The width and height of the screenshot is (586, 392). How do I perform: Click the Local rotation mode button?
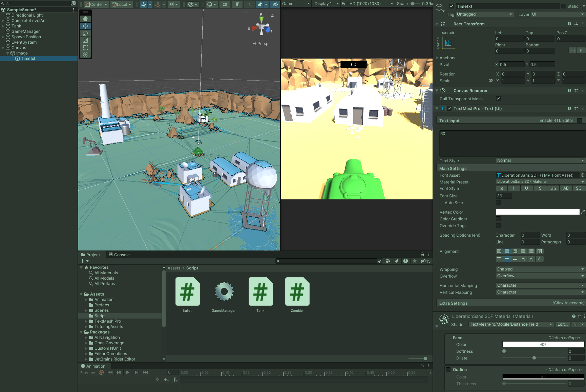pos(121,4)
